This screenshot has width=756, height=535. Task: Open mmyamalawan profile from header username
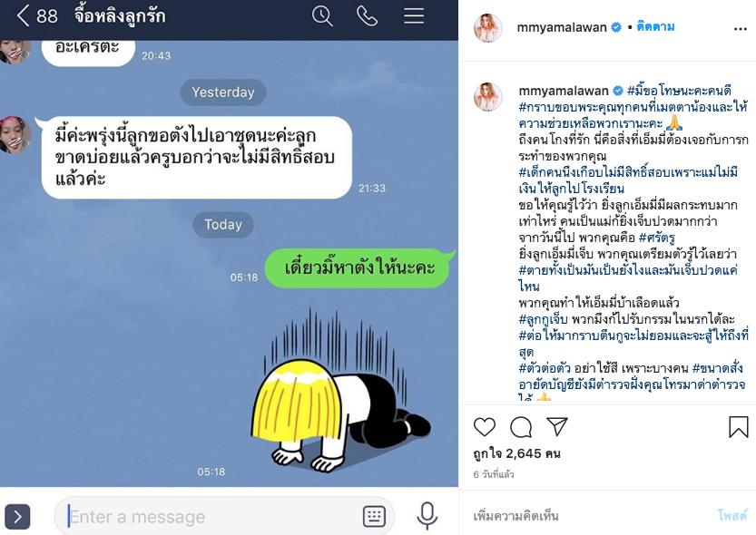(x=562, y=27)
